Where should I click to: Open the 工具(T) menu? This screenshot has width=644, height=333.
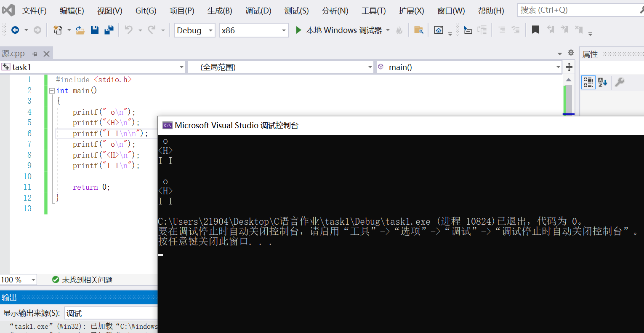click(x=374, y=11)
